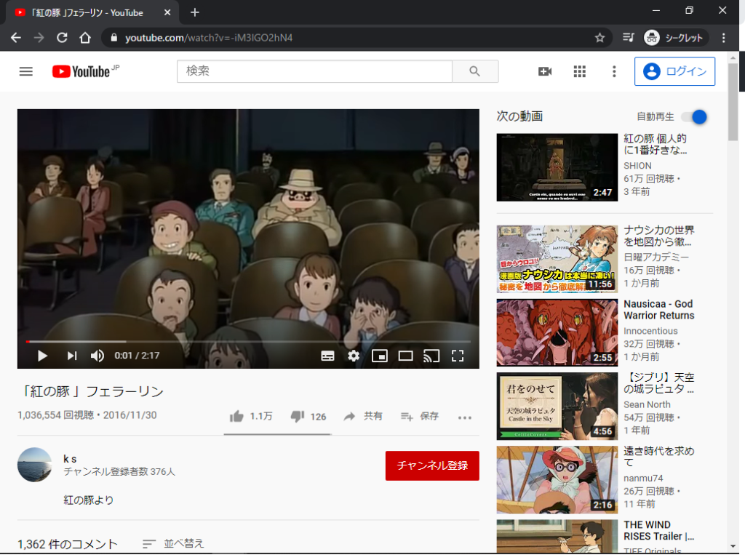
Task: Click the 検索 search input field
Action: pos(314,71)
